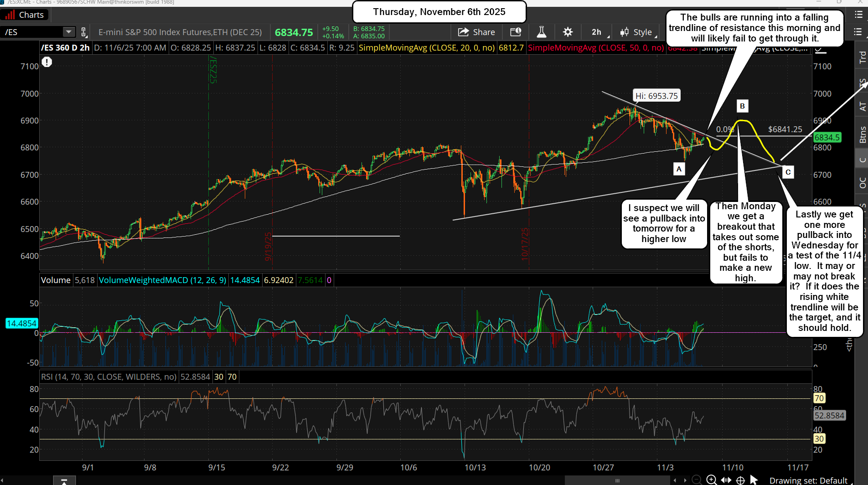The height and width of the screenshot is (485, 868).
Task: Select the crosshair cursor tool
Action: point(740,480)
